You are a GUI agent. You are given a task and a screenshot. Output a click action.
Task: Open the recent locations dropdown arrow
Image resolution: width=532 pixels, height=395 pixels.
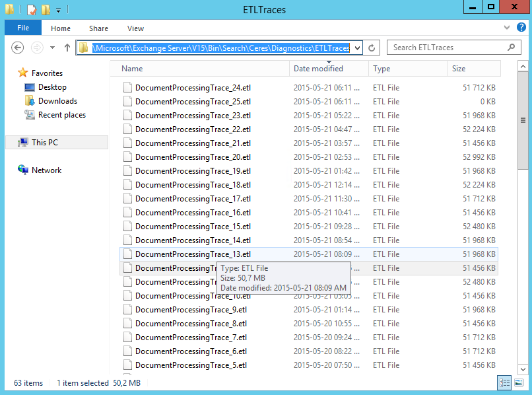pyautogui.click(x=52, y=48)
